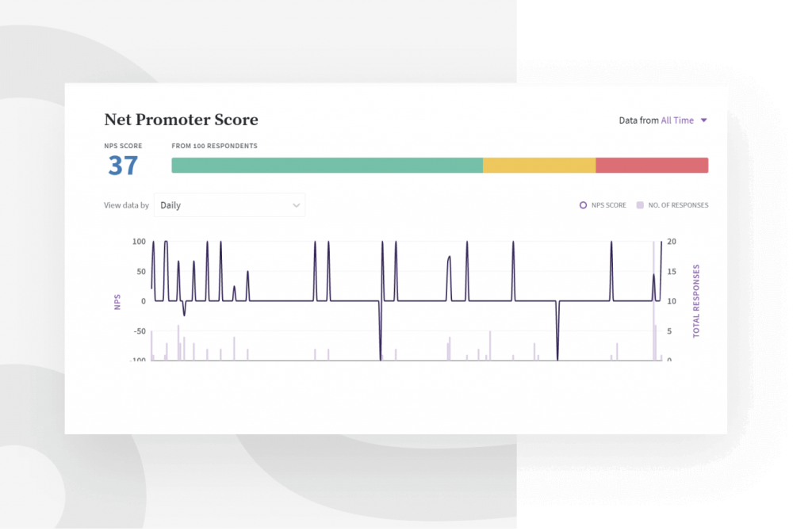Select the All Time link
The height and width of the screenshot is (531, 812).
[680, 120]
